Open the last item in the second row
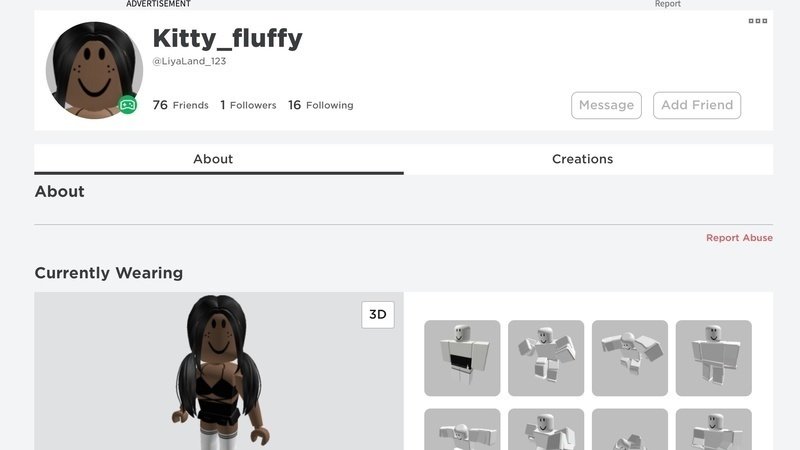800x450 pixels. [x=714, y=429]
